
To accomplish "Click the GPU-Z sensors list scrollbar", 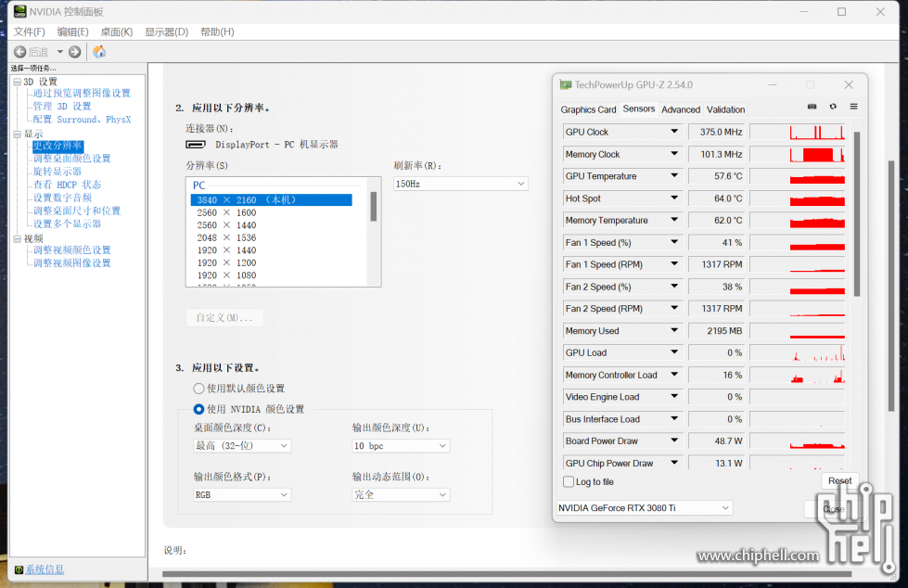I will pyautogui.click(x=856, y=213).
